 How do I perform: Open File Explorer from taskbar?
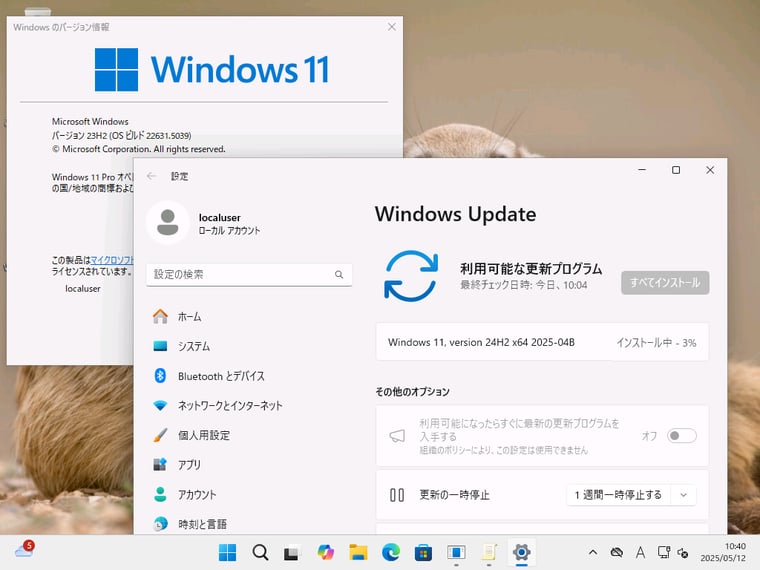tap(358, 552)
